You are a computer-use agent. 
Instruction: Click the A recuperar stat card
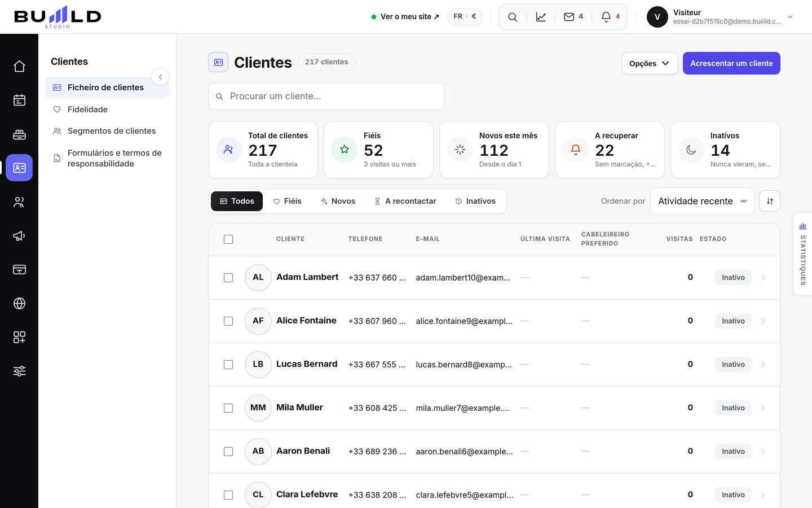click(610, 150)
